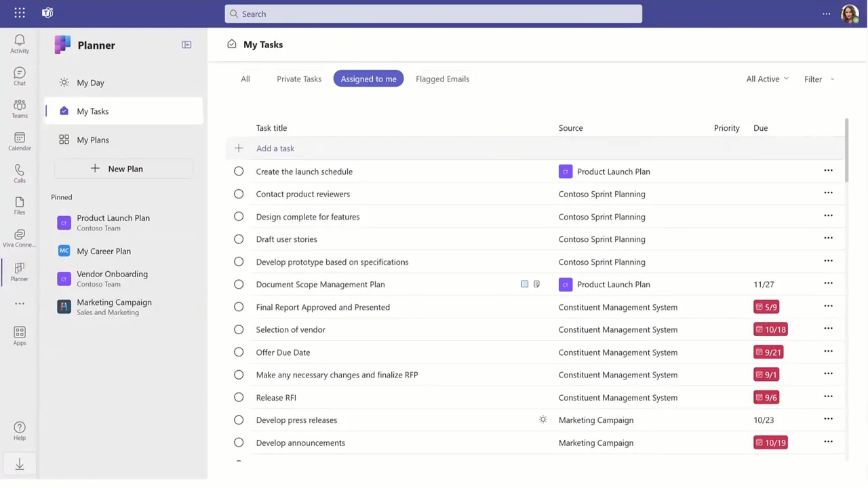Mark Document Scope Management Plan complete
This screenshot has height=488, width=868.
pyautogui.click(x=239, y=284)
